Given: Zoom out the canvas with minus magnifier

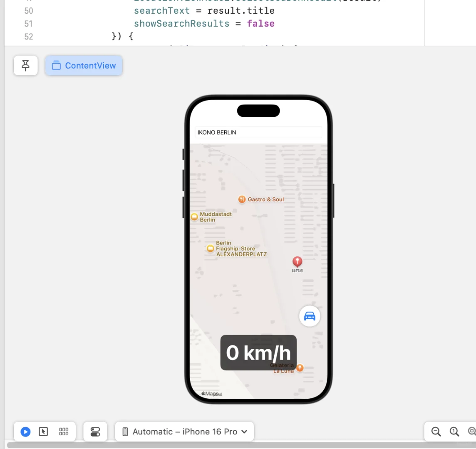Looking at the screenshot, I should tap(436, 432).
